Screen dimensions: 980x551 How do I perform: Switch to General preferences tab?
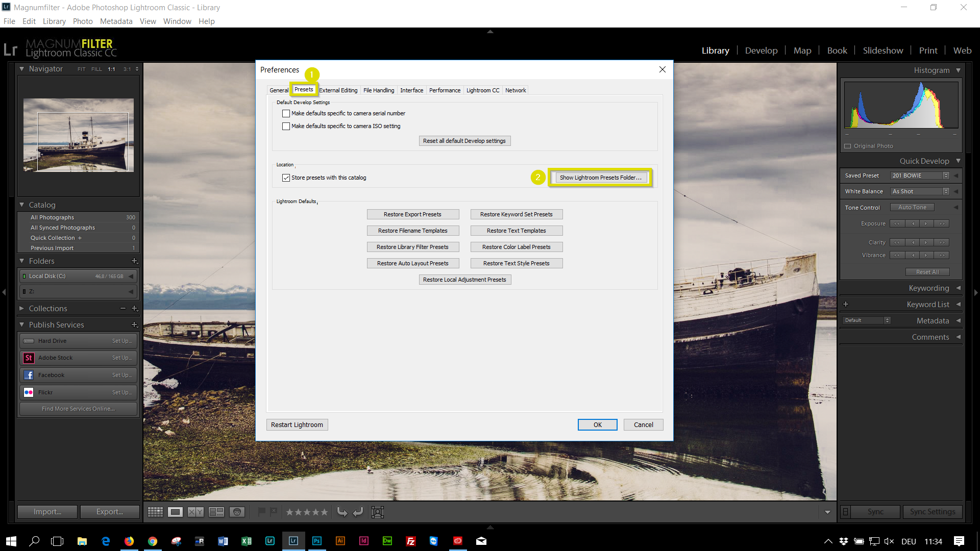279,90
